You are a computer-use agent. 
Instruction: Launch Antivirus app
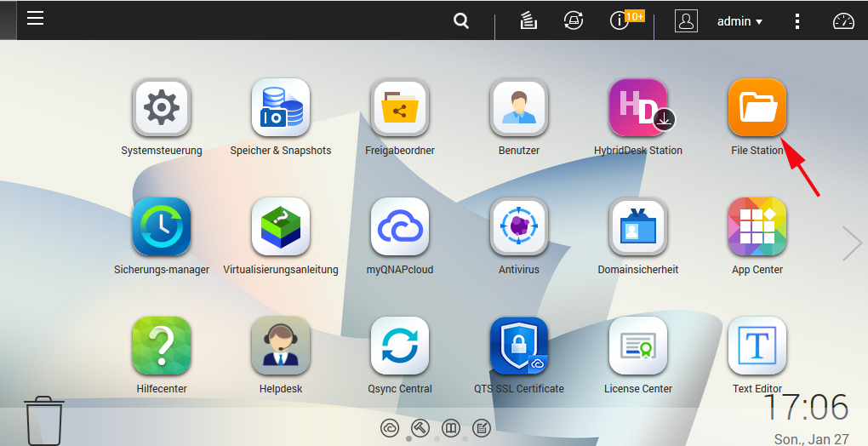tap(519, 226)
